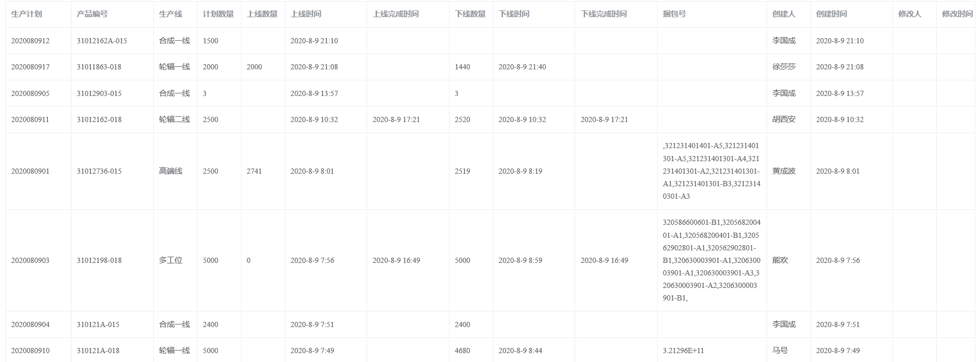
Task: Select row with plan 2020080912
Action: 490,41
